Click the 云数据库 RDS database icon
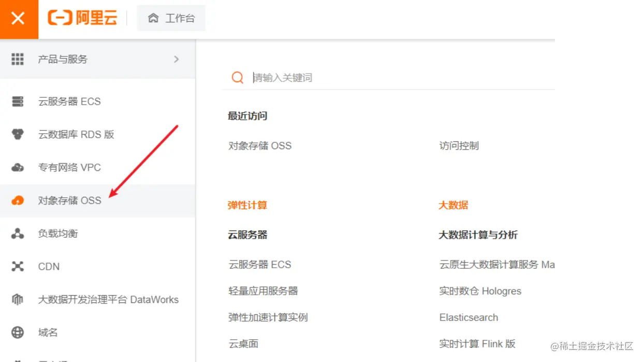Image resolution: width=644 pixels, height=362 pixels. tap(18, 135)
